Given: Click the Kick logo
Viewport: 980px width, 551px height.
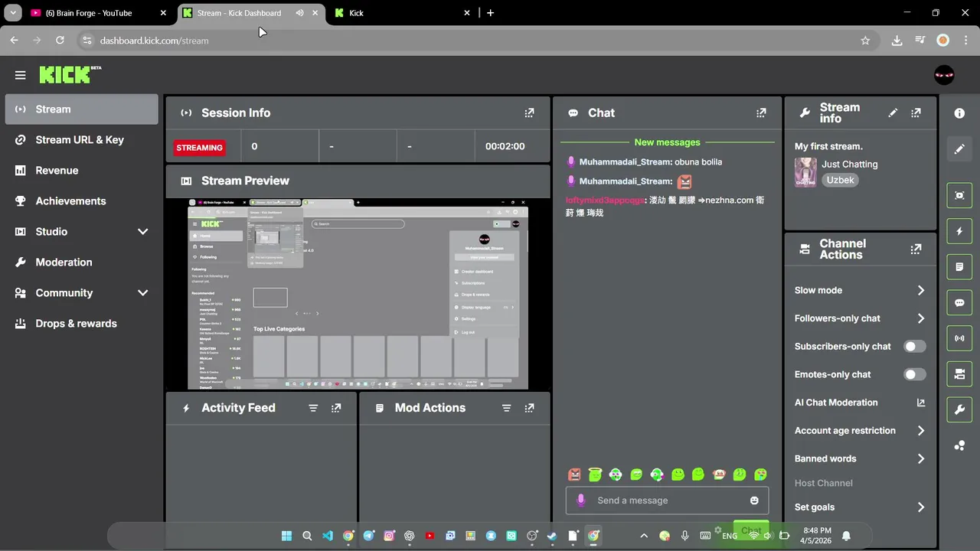Looking at the screenshot, I should coord(70,74).
